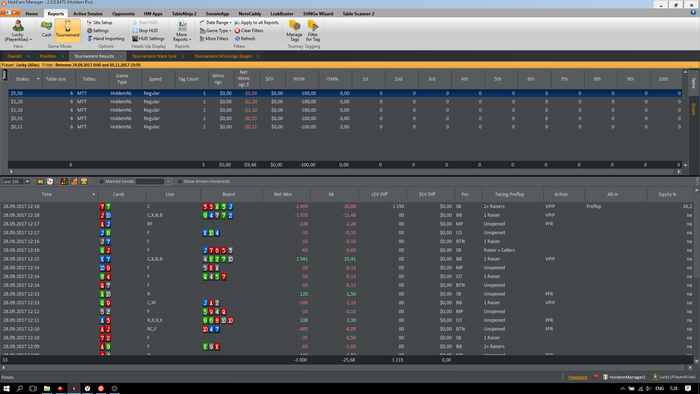
Task: Open the Marked hands dropdown
Action: 168,182
